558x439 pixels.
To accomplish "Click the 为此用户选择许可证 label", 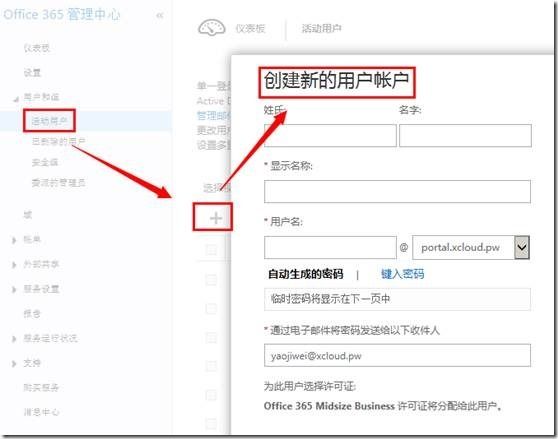I will (x=310, y=386).
